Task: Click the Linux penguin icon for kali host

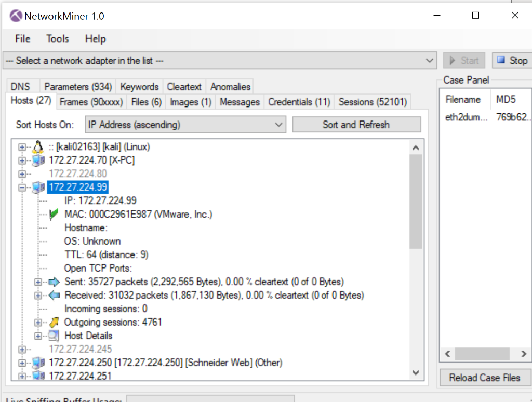Action: [x=38, y=146]
